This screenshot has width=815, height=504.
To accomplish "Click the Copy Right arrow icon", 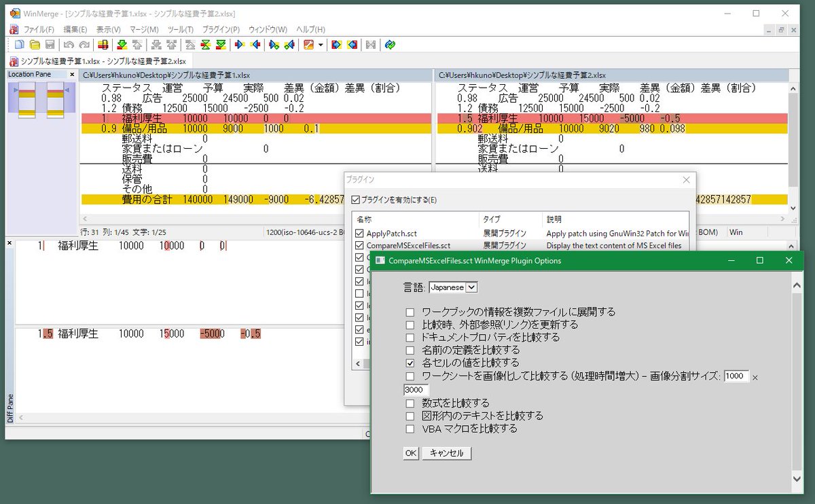I will click(240, 45).
